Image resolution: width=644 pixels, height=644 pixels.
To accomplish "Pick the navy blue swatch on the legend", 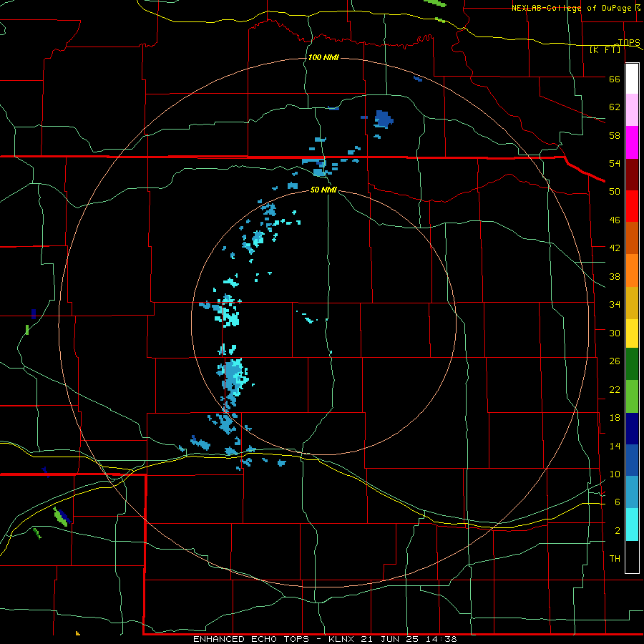I will 632,429.
